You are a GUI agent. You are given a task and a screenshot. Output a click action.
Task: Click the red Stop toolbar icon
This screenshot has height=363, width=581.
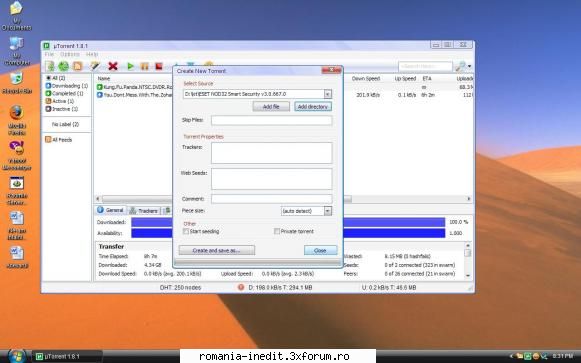tap(159, 66)
